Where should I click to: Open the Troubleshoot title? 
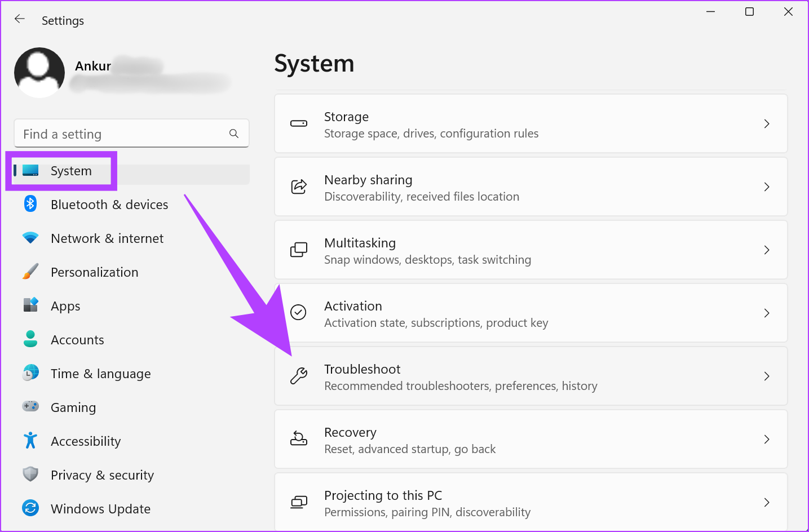point(362,369)
